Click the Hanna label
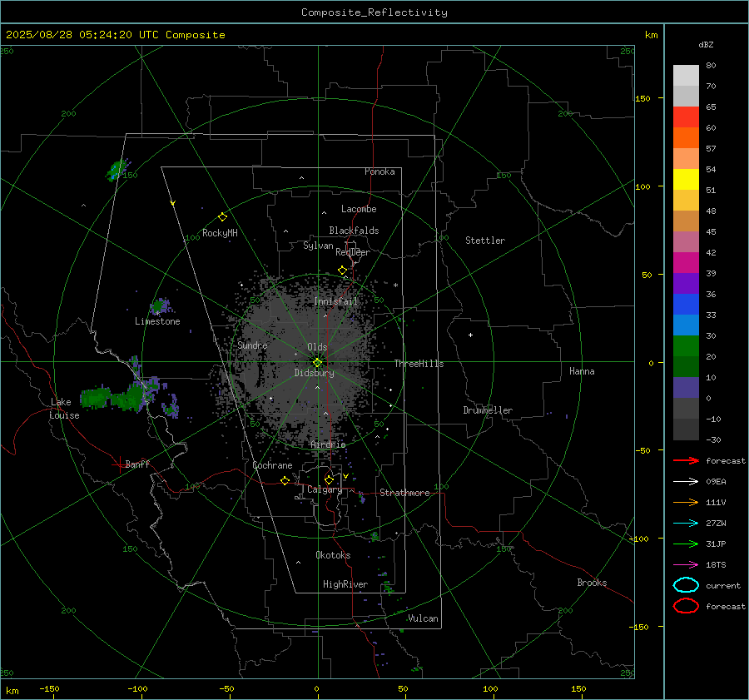 click(x=582, y=371)
